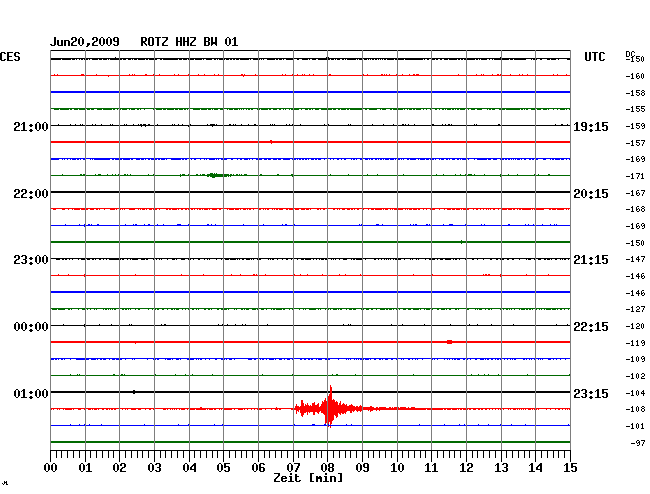
Task: Click the DC offset value -127
Action: pyautogui.click(x=635, y=309)
